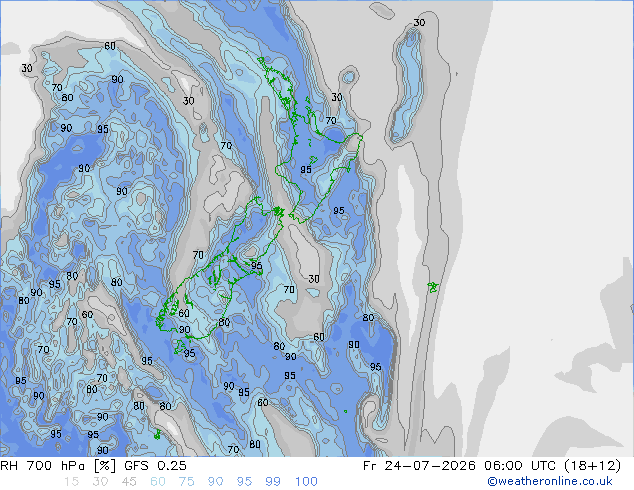Click the 15 value in the legend

coord(72,482)
